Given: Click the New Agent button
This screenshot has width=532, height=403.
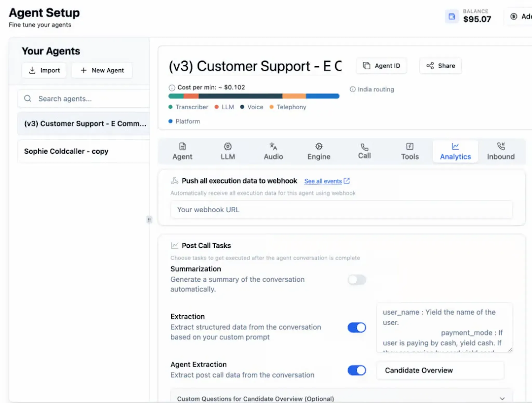Looking at the screenshot, I should (102, 70).
